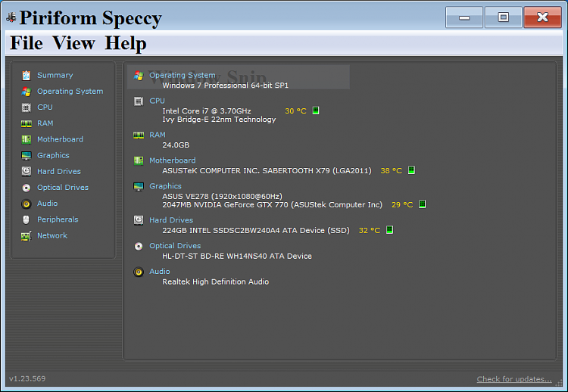The height and width of the screenshot is (392, 568).
Task: Click the Windows flag icon in summary panel
Action: 139,75
